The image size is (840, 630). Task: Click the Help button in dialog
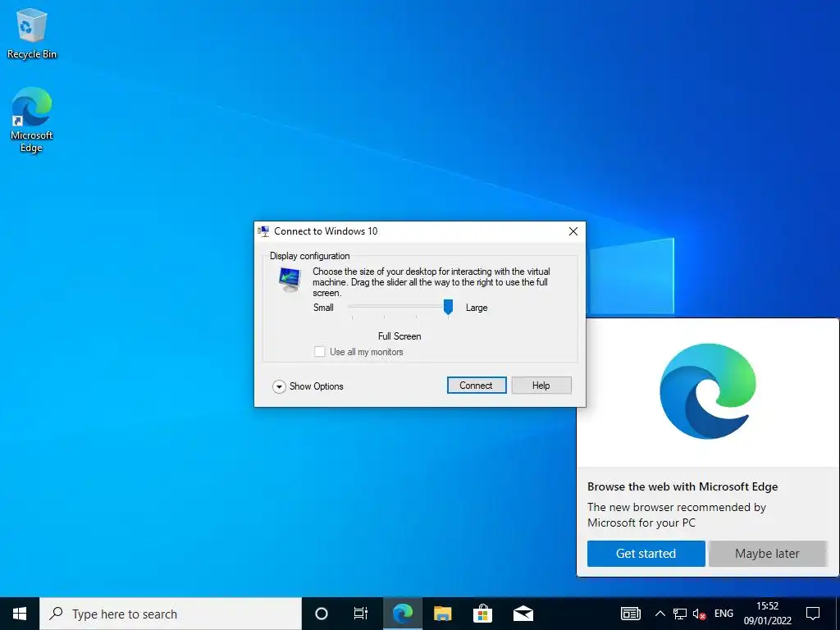pyautogui.click(x=541, y=386)
